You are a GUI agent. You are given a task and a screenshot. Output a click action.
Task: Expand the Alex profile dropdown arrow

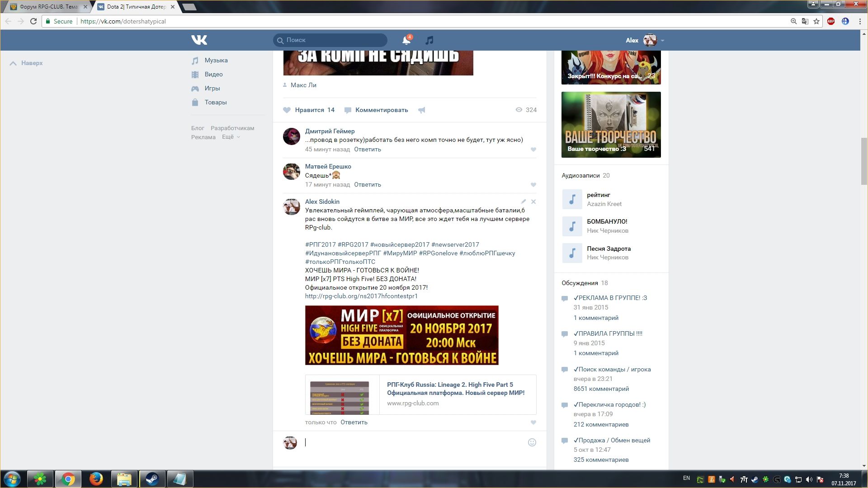662,41
